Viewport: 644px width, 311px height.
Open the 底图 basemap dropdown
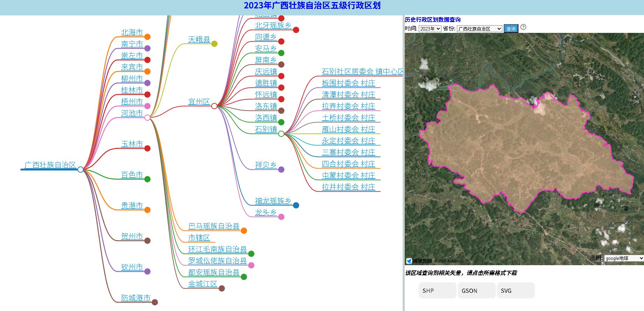tap(624, 258)
